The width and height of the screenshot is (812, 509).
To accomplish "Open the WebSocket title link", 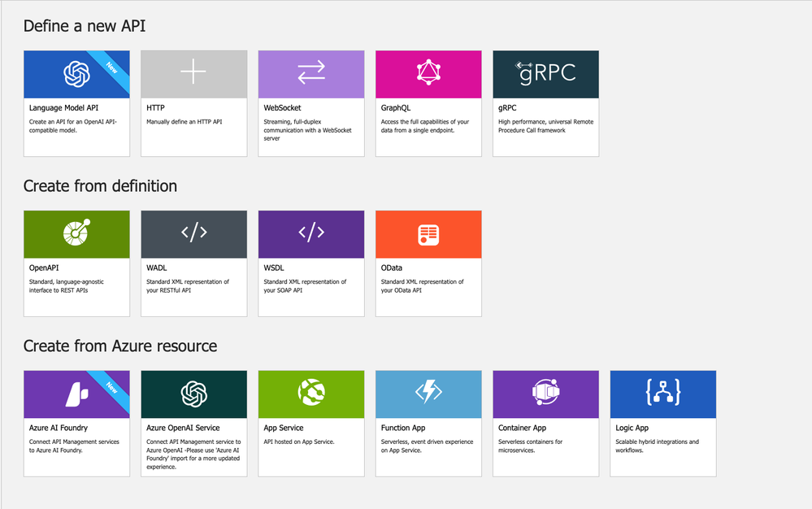I will (282, 107).
